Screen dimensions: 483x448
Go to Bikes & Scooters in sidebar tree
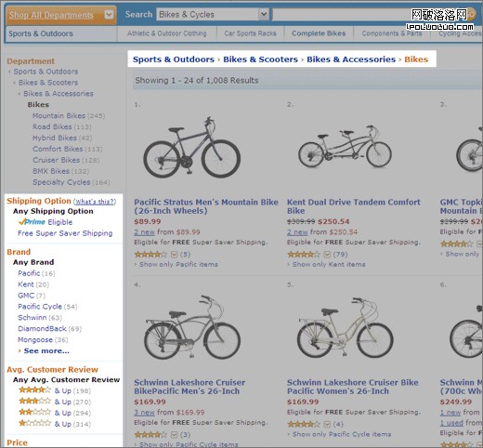pyautogui.click(x=48, y=83)
